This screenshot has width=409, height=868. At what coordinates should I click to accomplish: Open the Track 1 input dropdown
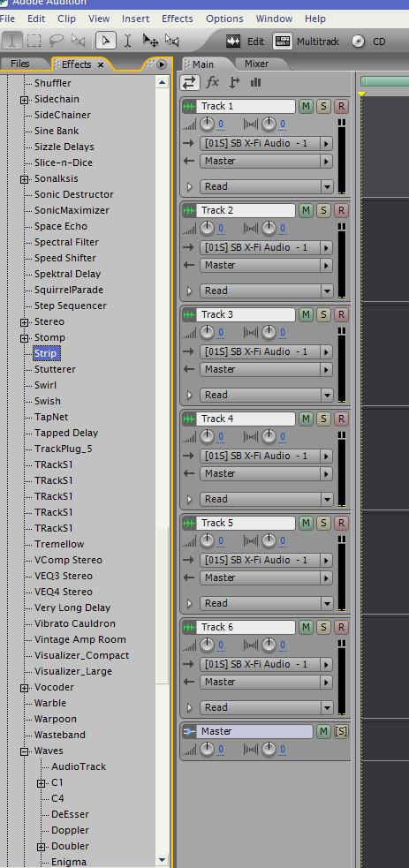point(327,144)
